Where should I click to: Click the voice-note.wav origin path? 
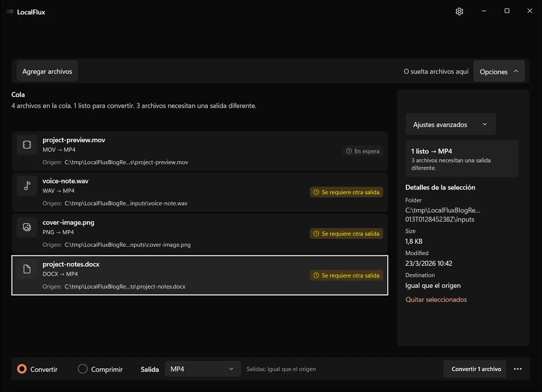coord(126,203)
